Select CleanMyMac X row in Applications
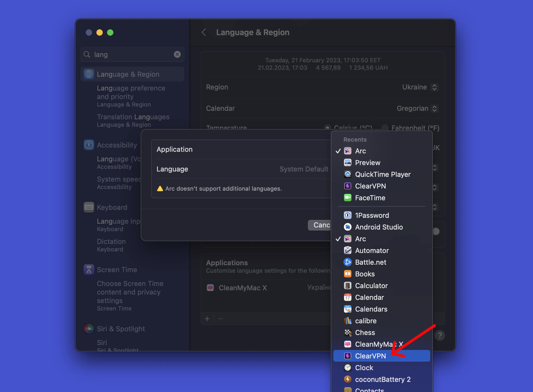The height and width of the screenshot is (392, 533). click(266, 288)
